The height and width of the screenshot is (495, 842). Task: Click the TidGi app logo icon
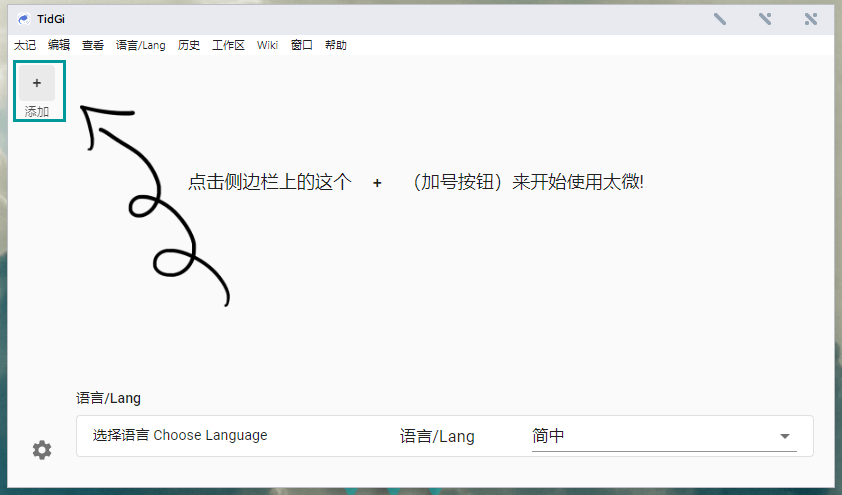[24, 19]
